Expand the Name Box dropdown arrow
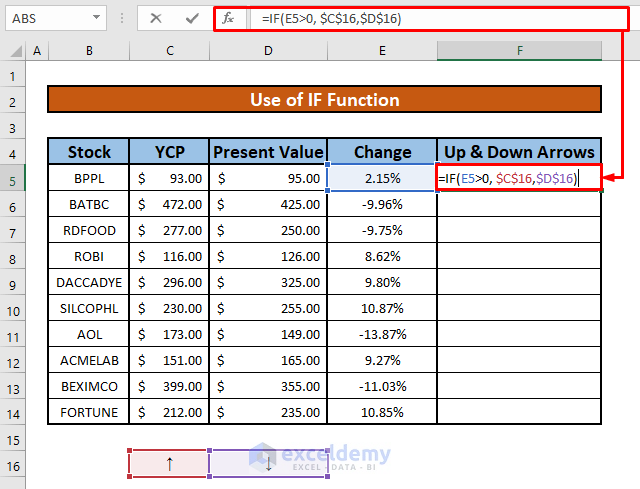 click(x=96, y=19)
